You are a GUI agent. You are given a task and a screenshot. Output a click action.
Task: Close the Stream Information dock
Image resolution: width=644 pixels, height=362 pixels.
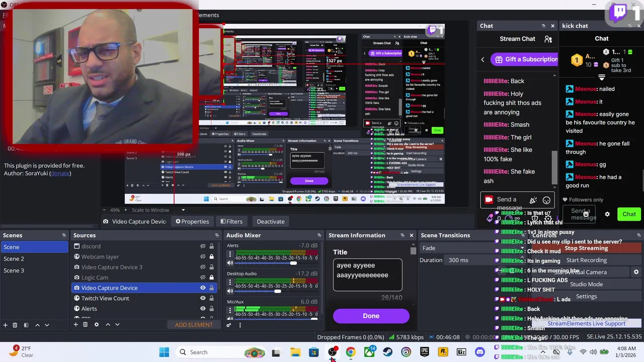(x=411, y=235)
